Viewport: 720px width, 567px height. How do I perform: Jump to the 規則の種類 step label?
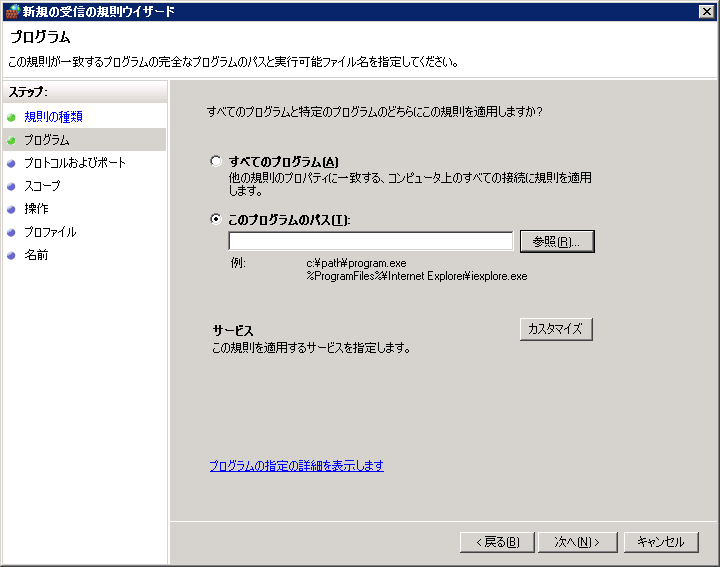(x=53, y=117)
